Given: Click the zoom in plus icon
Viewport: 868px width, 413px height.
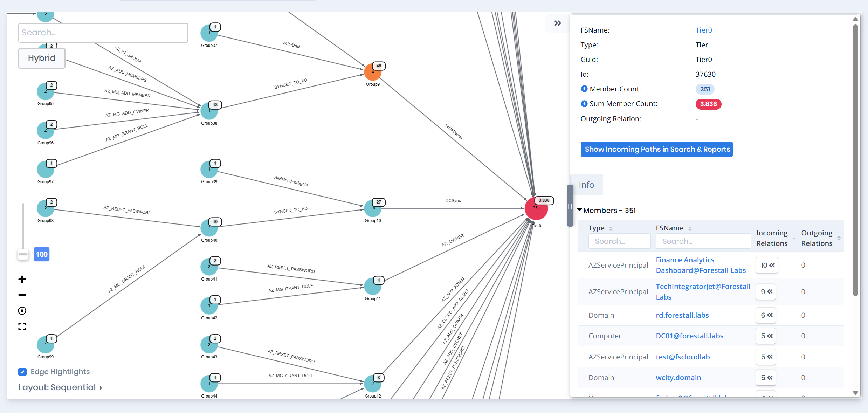Looking at the screenshot, I should (x=22, y=279).
